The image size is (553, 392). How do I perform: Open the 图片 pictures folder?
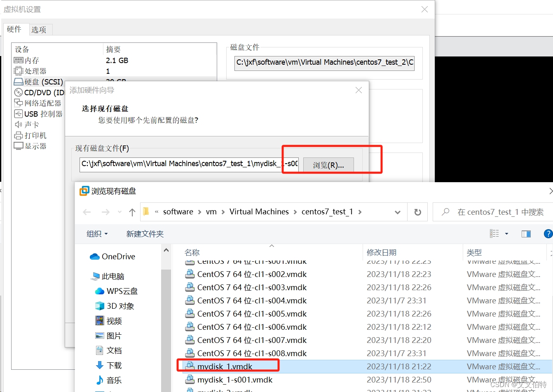(108, 336)
